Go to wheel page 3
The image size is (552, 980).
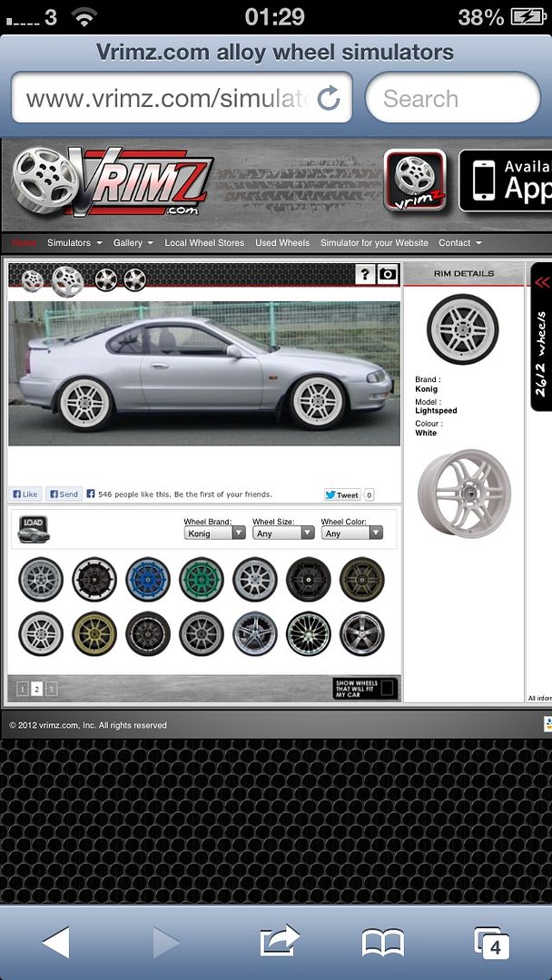(x=51, y=689)
